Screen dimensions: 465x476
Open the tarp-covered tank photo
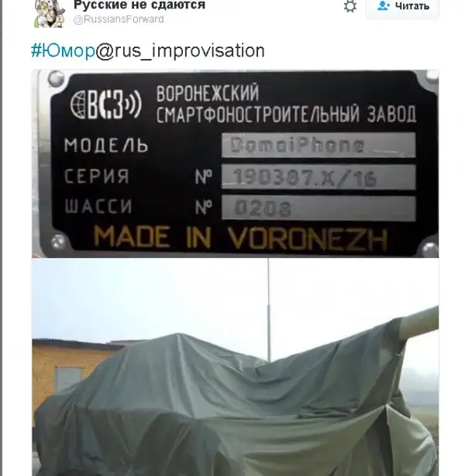[x=236, y=367]
